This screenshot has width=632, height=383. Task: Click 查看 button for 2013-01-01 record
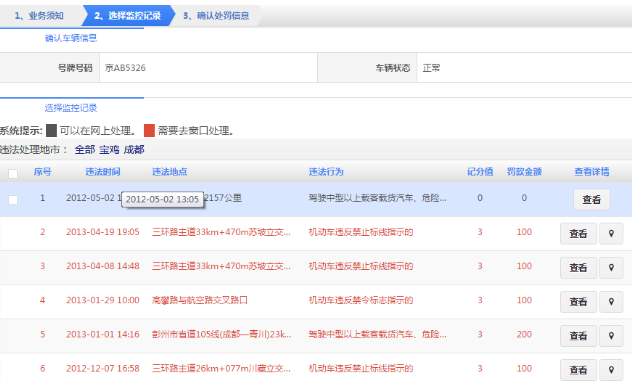pyautogui.click(x=578, y=336)
